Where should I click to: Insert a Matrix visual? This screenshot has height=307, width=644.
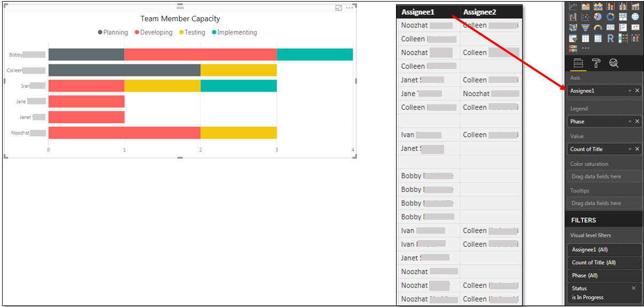[598, 38]
